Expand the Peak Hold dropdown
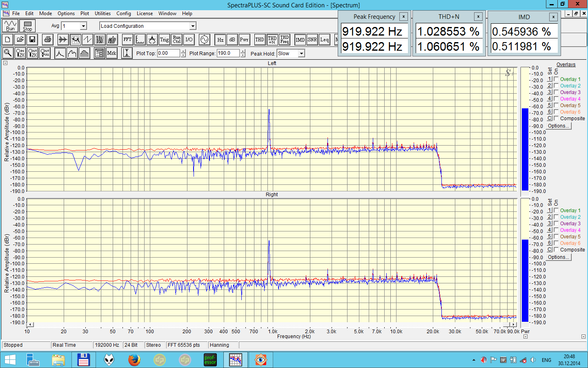The height and width of the screenshot is (368, 588). [x=301, y=54]
